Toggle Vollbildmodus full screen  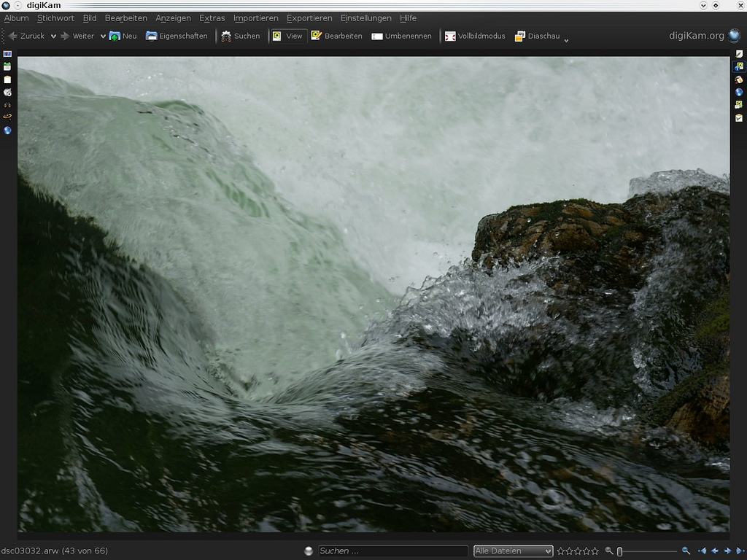click(475, 36)
